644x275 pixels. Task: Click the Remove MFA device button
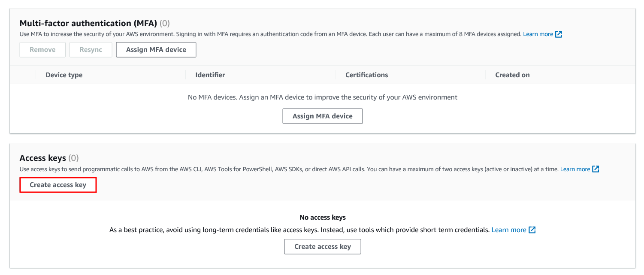pos(42,50)
